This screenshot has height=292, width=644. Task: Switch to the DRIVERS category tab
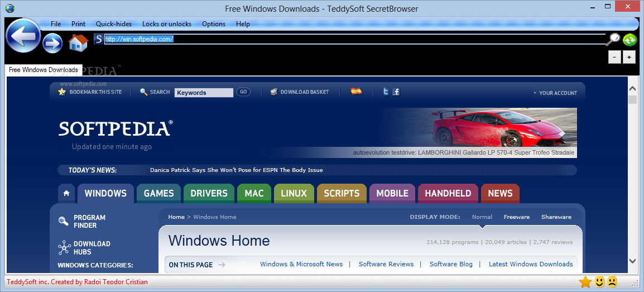(x=209, y=193)
